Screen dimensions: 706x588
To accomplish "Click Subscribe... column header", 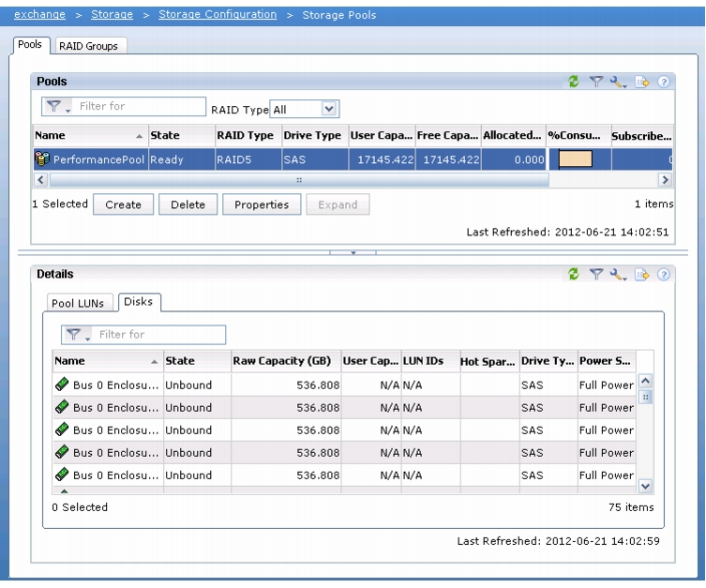I will click(x=642, y=136).
